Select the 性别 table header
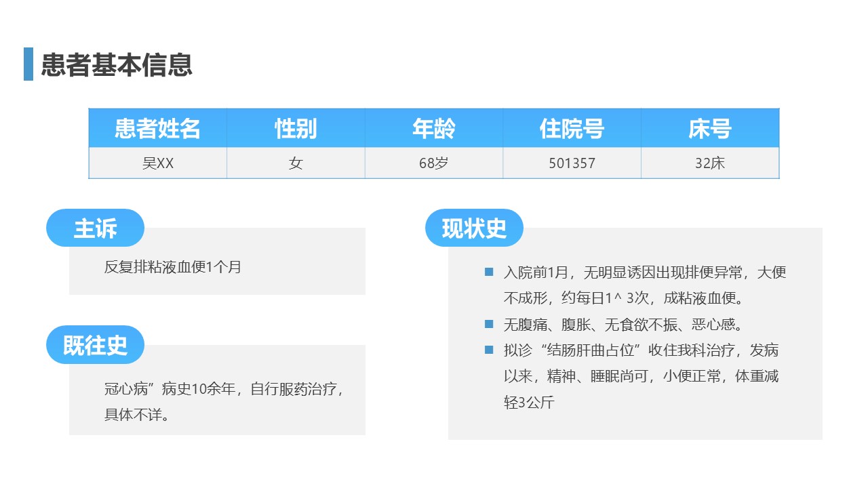Viewport: 868px width, 488px height. pyautogui.click(x=296, y=128)
